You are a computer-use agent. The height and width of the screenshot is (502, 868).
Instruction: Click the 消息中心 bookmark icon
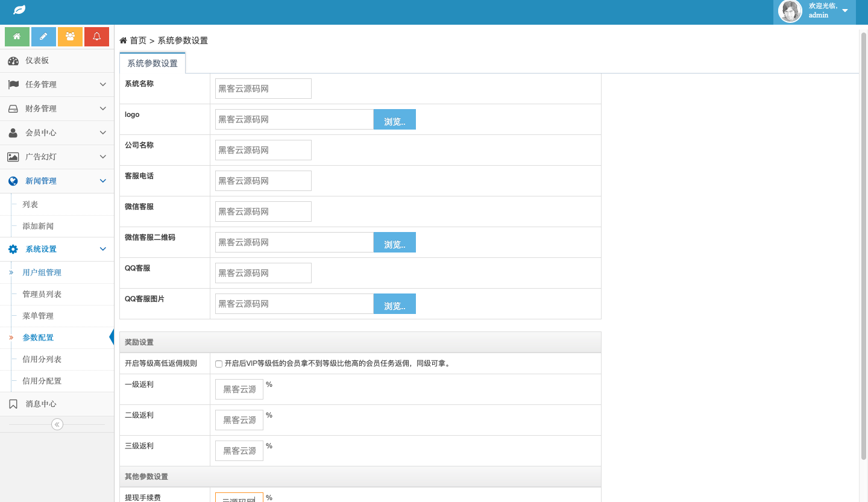point(13,404)
